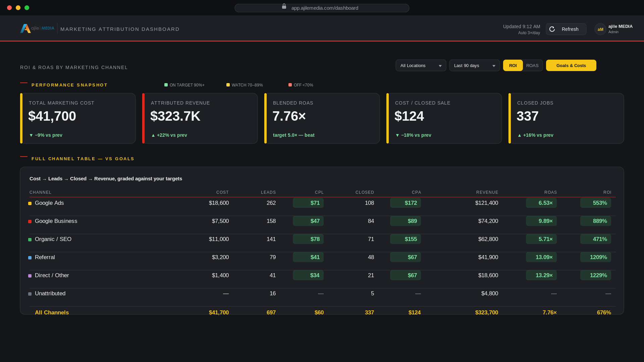Click the refresh arrow icon
This screenshot has width=644, height=362.
pyautogui.click(x=552, y=29)
